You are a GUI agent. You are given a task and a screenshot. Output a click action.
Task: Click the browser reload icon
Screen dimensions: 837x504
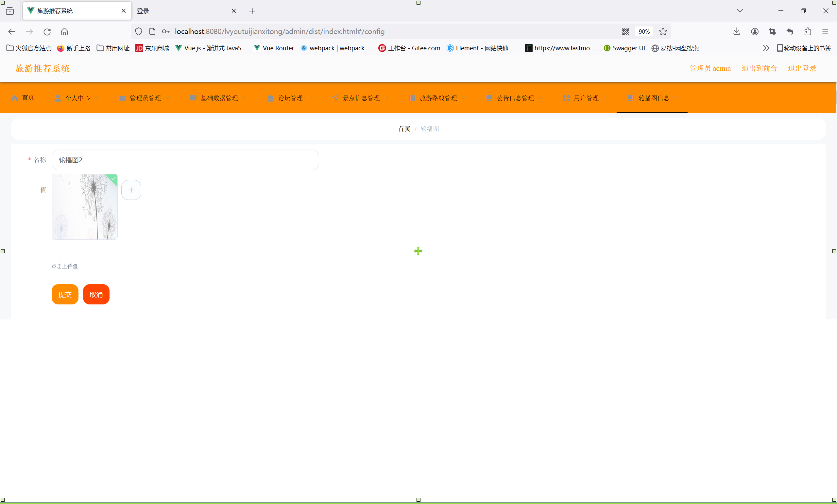[x=47, y=32]
